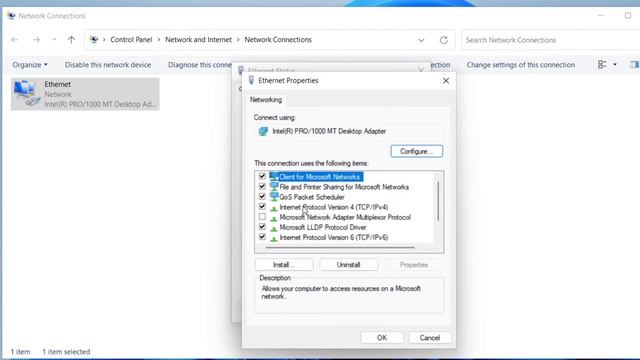Click the Search Network Connections field

point(550,40)
